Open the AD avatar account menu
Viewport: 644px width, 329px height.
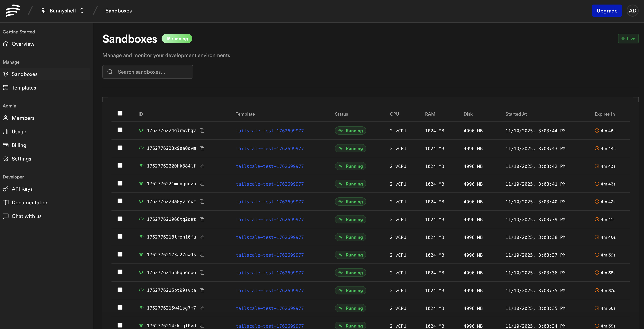click(x=632, y=11)
